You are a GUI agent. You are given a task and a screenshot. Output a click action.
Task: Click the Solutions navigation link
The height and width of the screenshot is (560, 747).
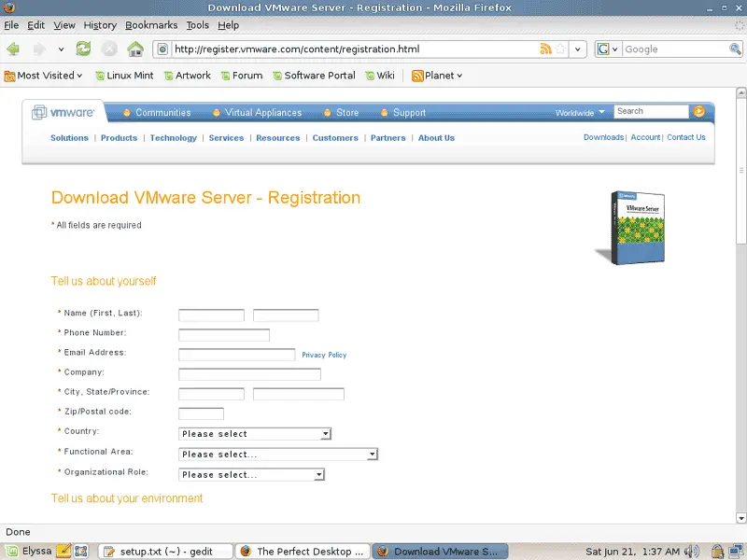69,137
